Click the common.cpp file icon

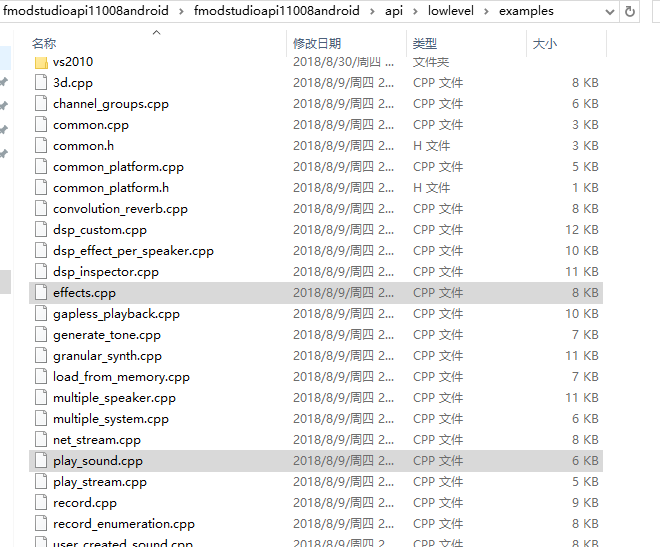click(x=41, y=125)
